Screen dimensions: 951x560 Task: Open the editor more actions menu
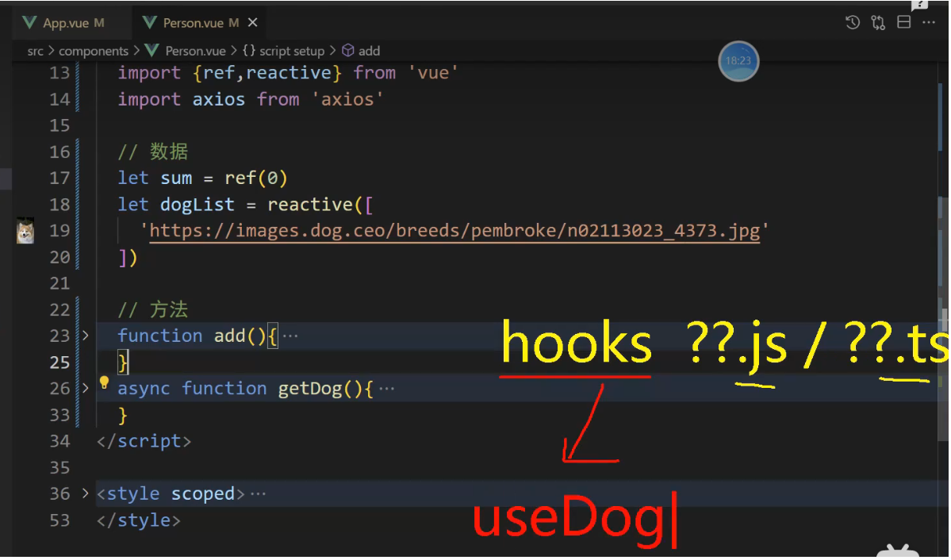tap(929, 23)
